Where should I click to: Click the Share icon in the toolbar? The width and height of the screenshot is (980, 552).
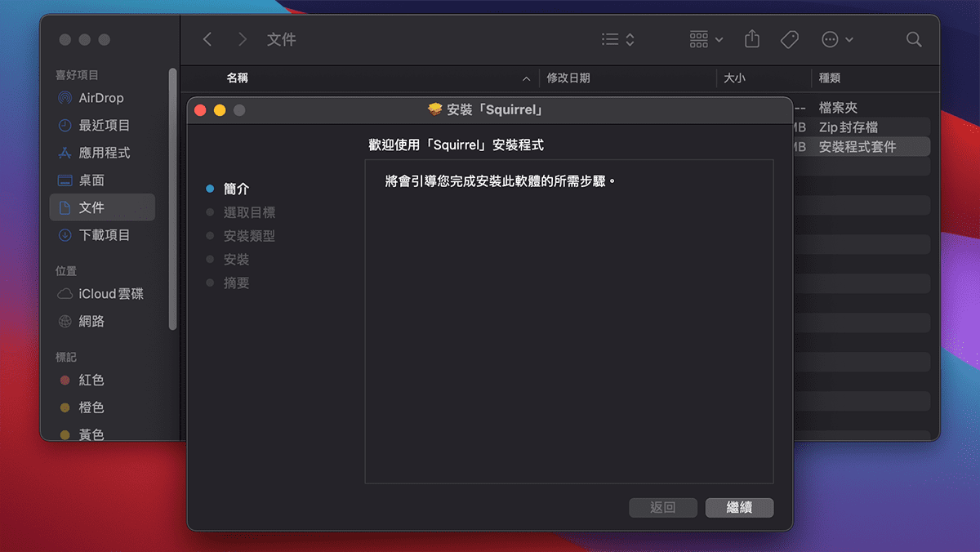(x=751, y=38)
